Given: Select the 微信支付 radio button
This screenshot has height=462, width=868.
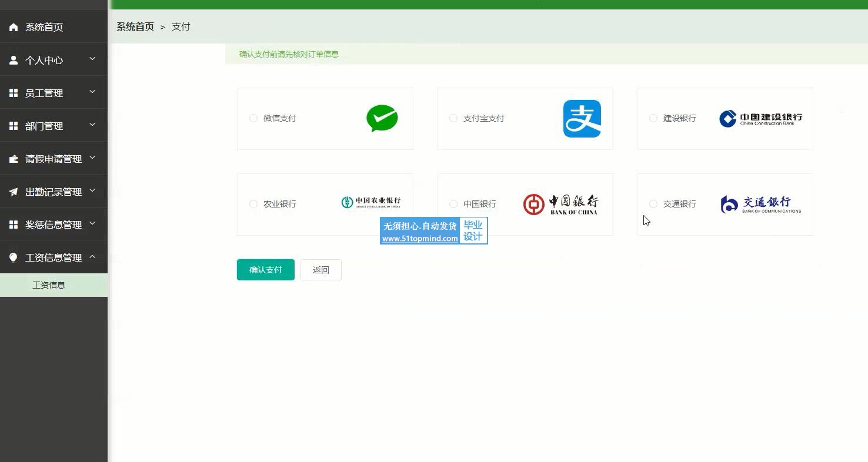Looking at the screenshot, I should 253,118.
